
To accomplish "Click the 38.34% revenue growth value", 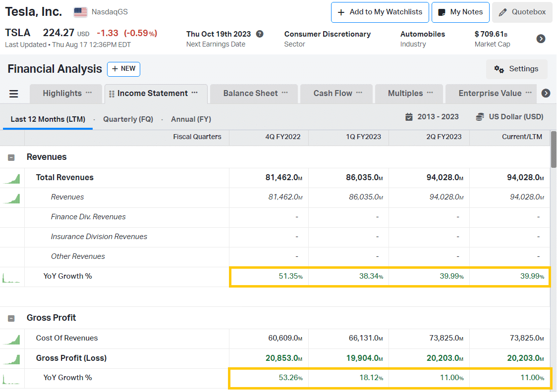I will click(x=371, y=276).
